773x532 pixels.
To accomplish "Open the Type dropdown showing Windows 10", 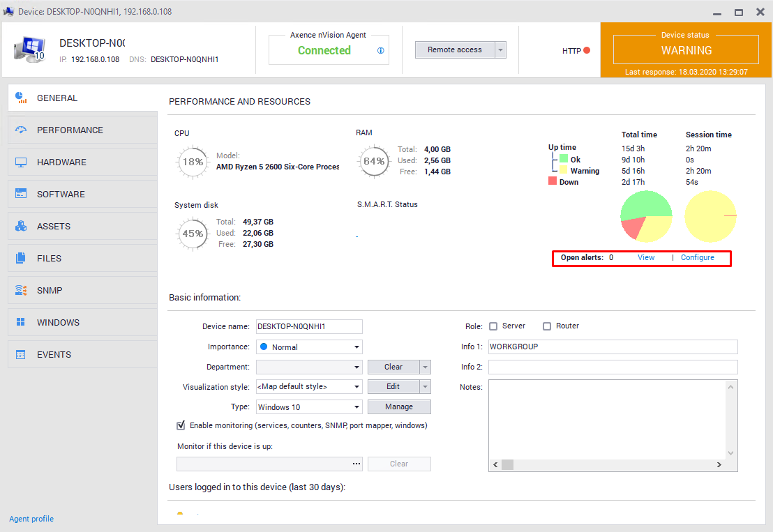I will tap(309, 406).
